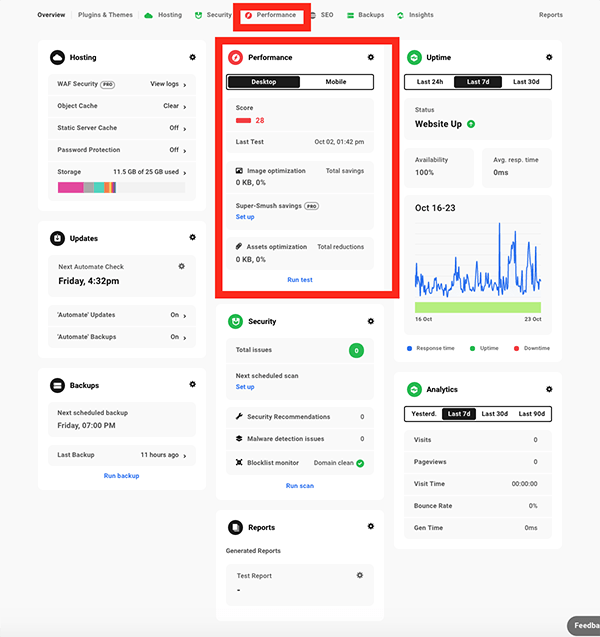Select Last 30d uptime range
This screenshot has width=600, height=637.
[527, 82]
